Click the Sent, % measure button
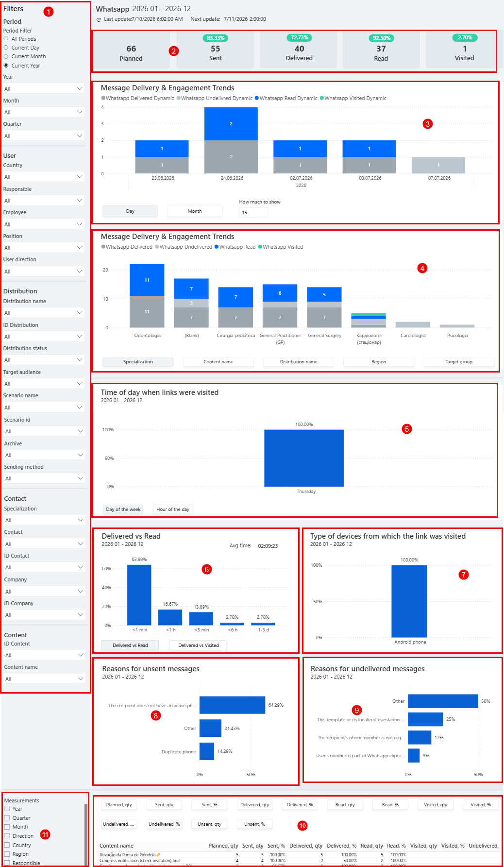 (x=209, y=805)
